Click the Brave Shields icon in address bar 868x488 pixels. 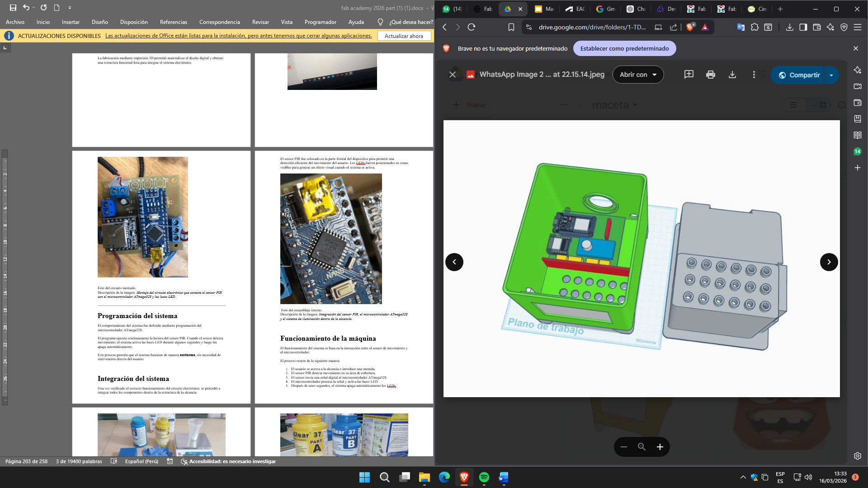coord(690,27)
